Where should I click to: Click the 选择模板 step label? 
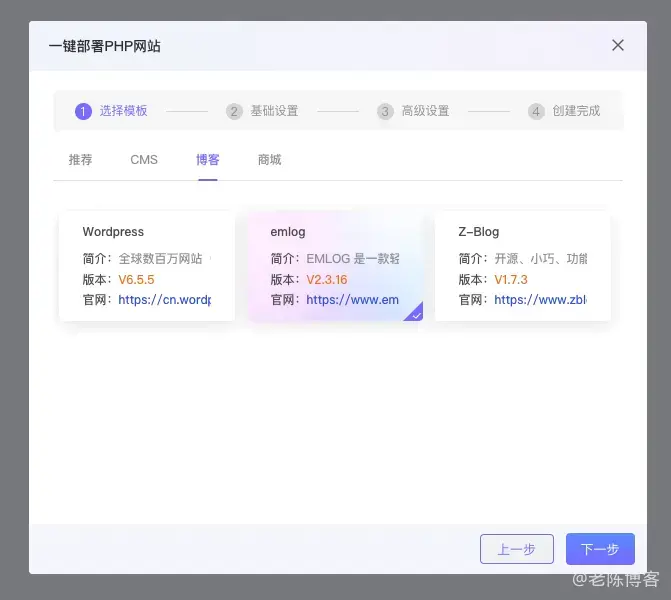(124, 111)
